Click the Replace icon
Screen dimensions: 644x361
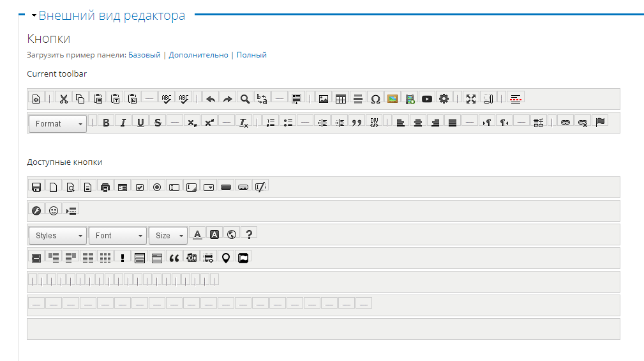click(262, 98)
